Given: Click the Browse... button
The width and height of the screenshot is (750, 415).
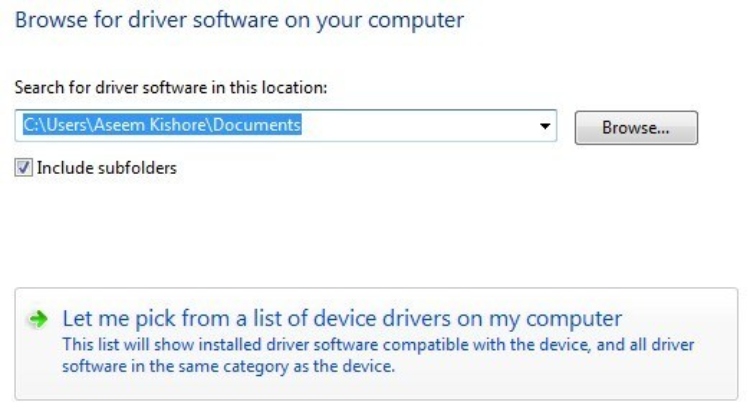Looking at the screenshot, I should pyautogui.click(x=636, y=128).
